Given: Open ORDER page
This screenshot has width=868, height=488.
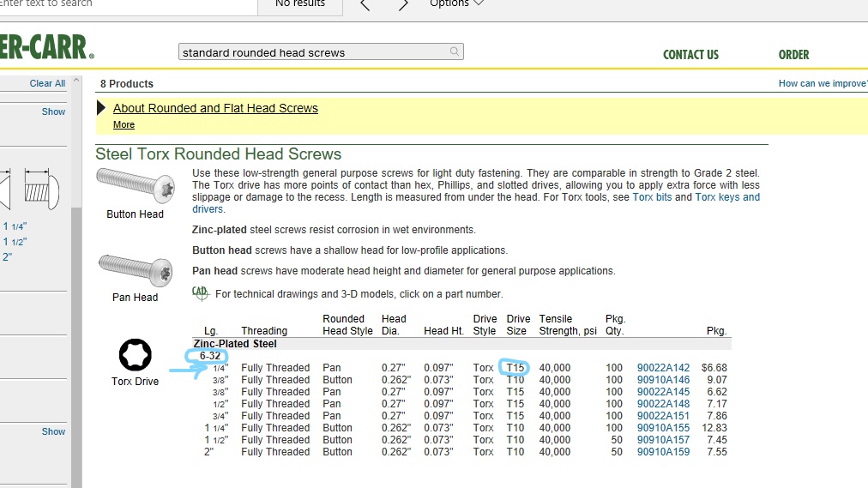Looking at the screenshot, I should 794,55.
